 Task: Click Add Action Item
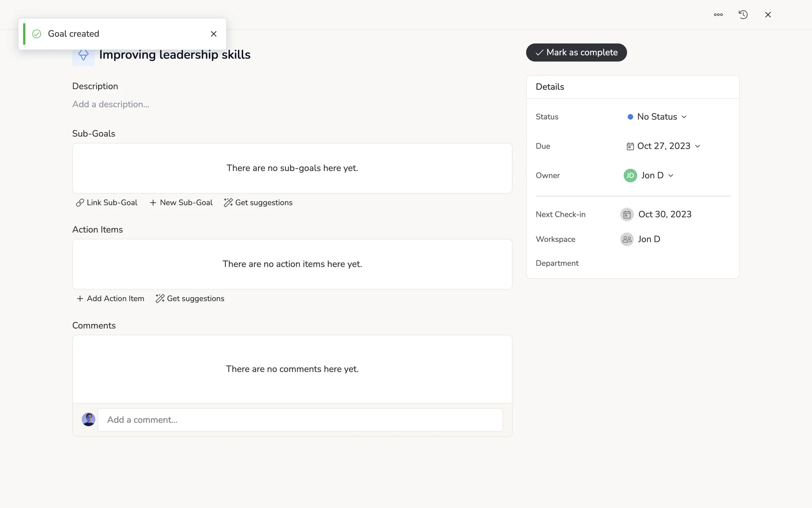(110, 299)
